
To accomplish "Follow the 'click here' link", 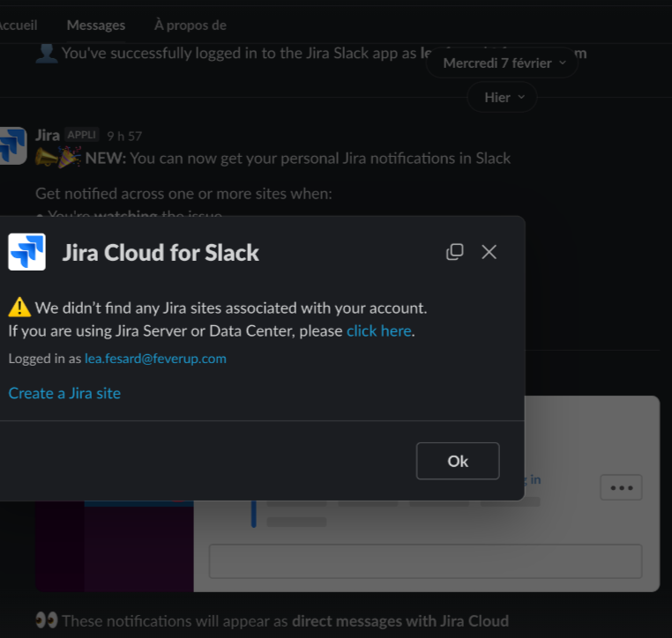I will point(379,331).
